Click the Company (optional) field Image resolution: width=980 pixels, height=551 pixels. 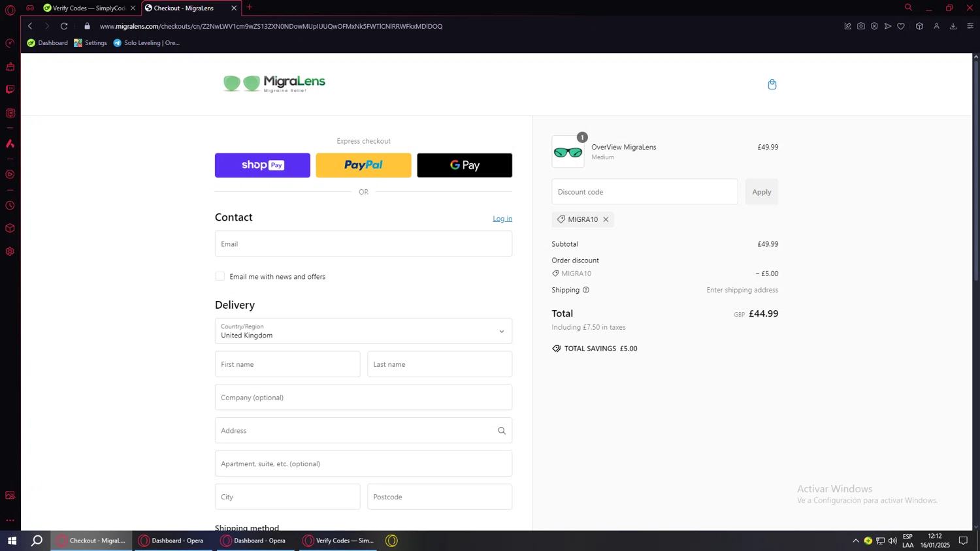coord(363,398)
